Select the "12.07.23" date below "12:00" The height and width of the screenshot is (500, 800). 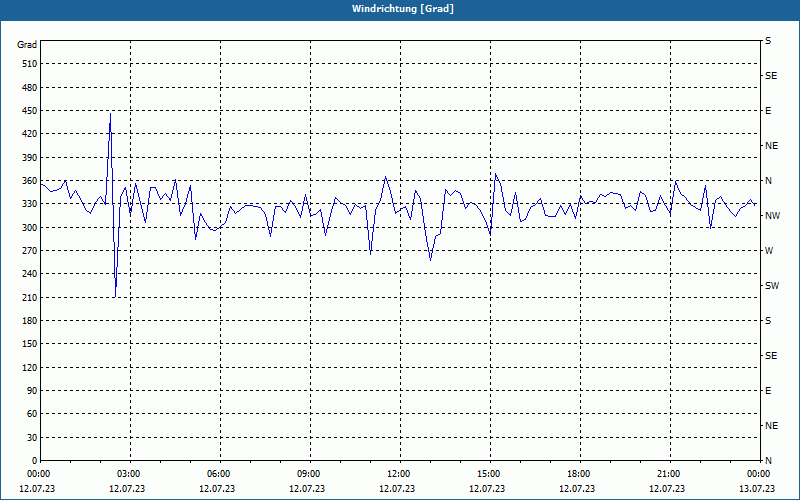pos(397,489)
